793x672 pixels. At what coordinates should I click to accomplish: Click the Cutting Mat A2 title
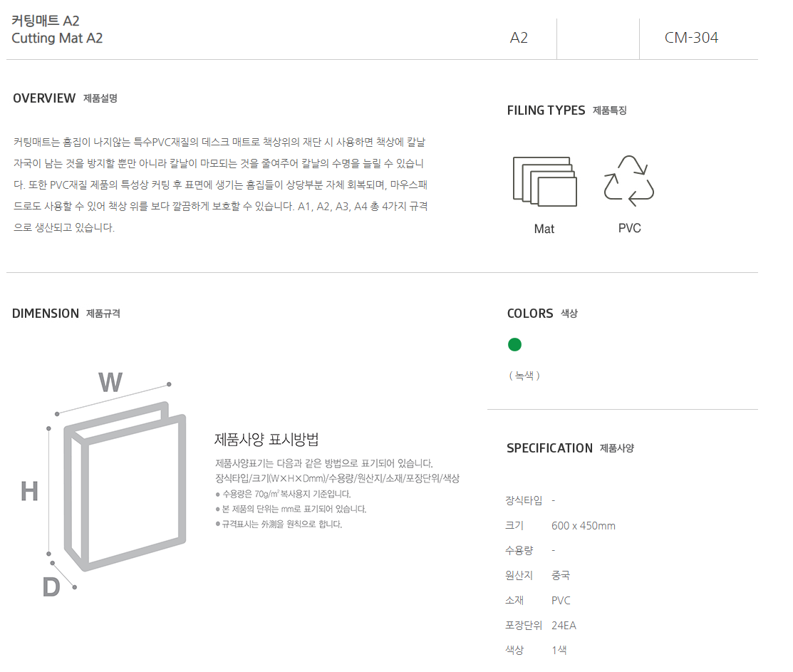[x=57, y=38]
